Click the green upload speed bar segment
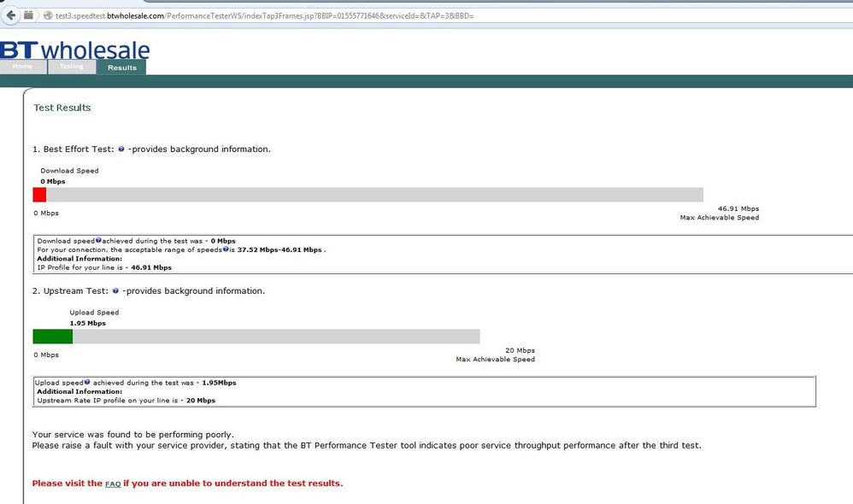The image size is (853, 504). (x=53, y=337)
